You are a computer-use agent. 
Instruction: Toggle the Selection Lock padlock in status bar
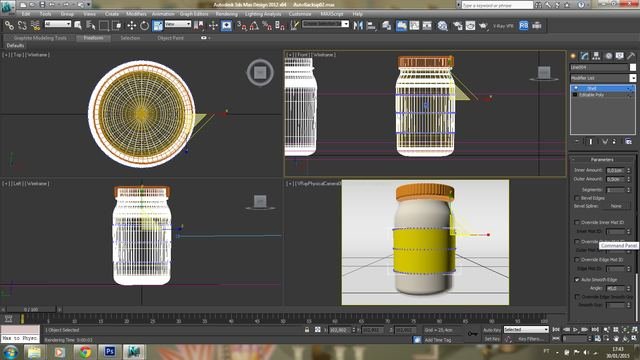[x=307, y=330]
